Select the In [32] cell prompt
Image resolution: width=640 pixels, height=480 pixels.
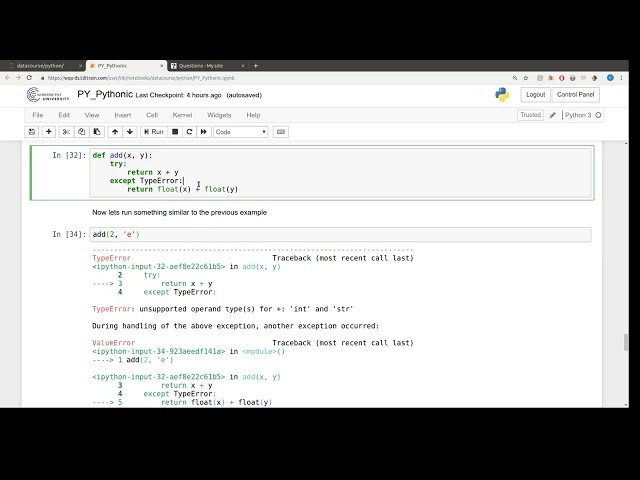click(69, 155)
